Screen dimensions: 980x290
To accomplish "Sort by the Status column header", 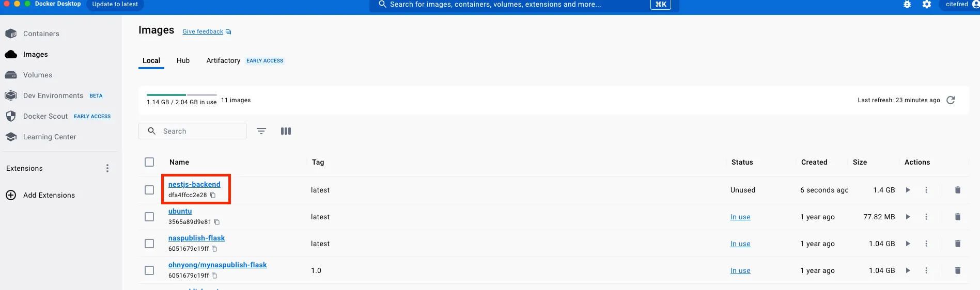I will click(x=742, y=162).
